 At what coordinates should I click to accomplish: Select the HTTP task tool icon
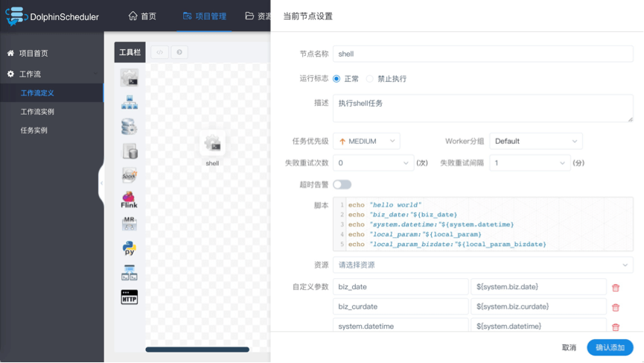pos(130,297)
